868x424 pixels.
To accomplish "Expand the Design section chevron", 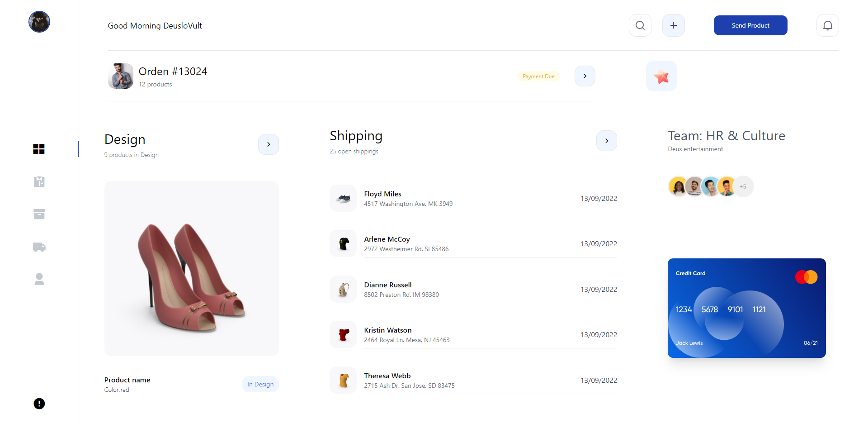I will coord(269,144).
